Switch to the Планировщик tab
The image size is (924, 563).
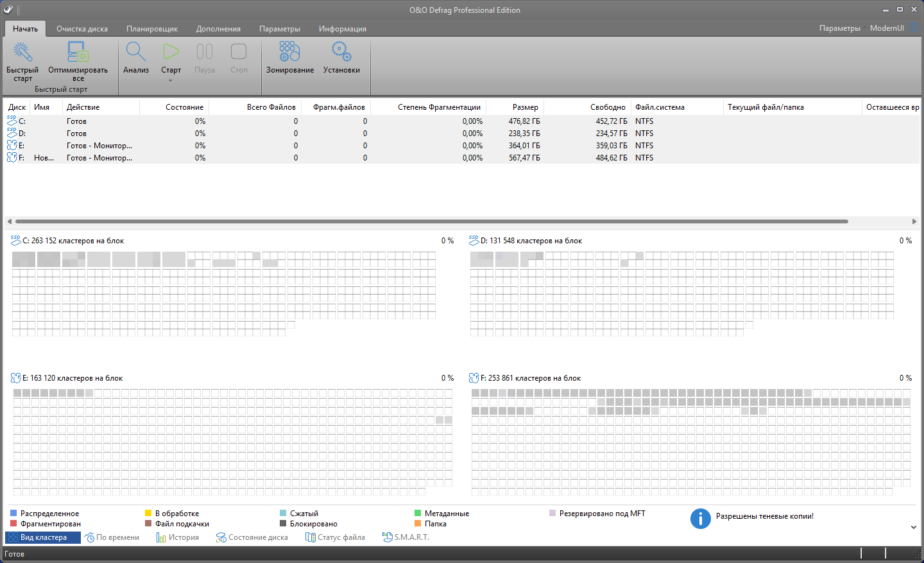tap(152, 29)
